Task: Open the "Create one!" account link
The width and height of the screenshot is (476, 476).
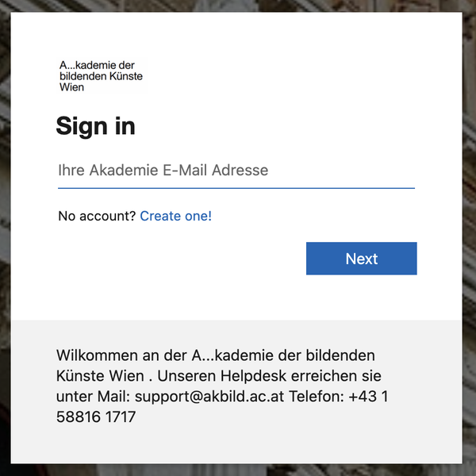Action: point(175,216)
